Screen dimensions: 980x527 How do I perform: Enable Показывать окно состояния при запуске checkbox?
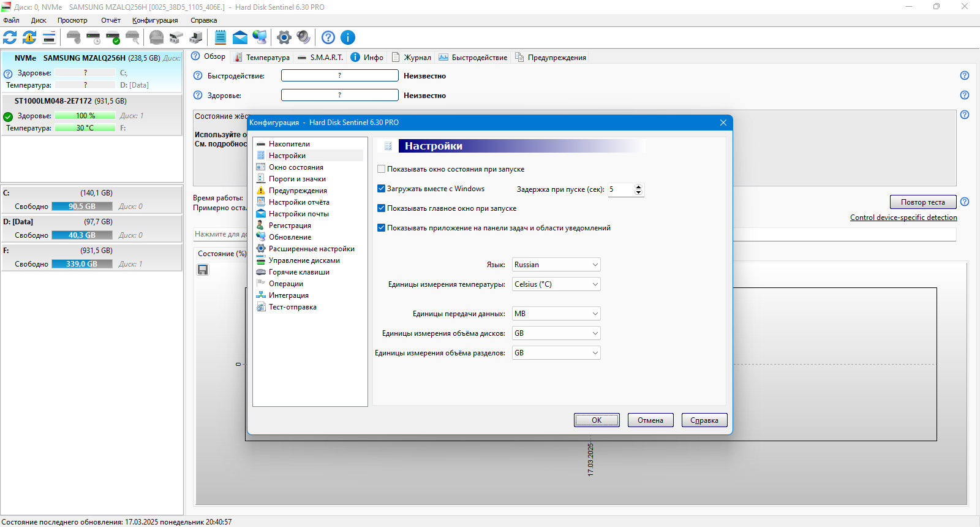click(x=382, y=169)
